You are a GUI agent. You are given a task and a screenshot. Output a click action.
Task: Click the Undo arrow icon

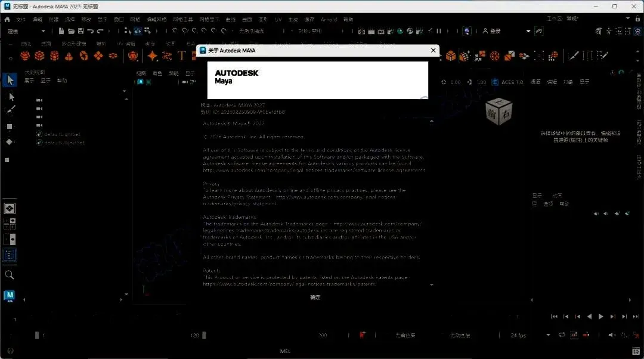click(x=91, y=31)
